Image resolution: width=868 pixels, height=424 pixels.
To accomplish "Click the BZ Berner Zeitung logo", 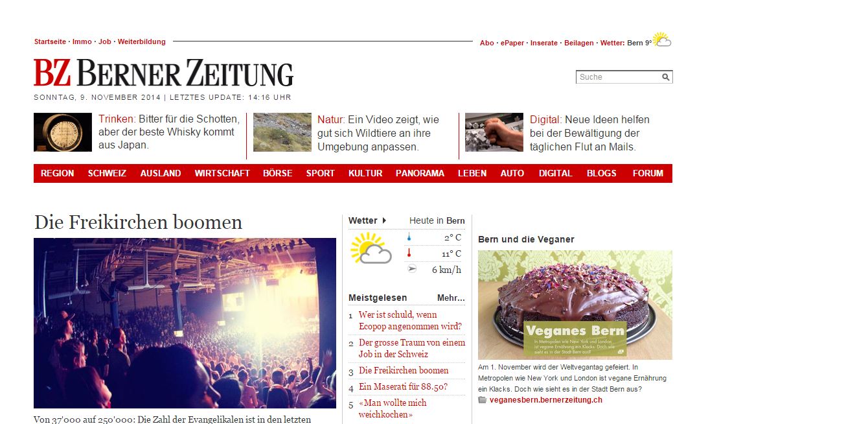I will click(x=164, y=73).
